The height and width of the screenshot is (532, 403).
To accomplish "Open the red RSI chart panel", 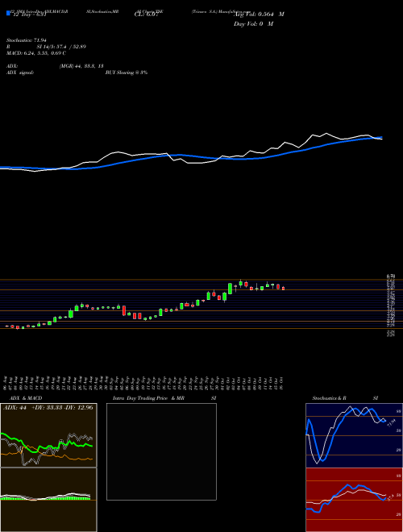I will 354,500.
